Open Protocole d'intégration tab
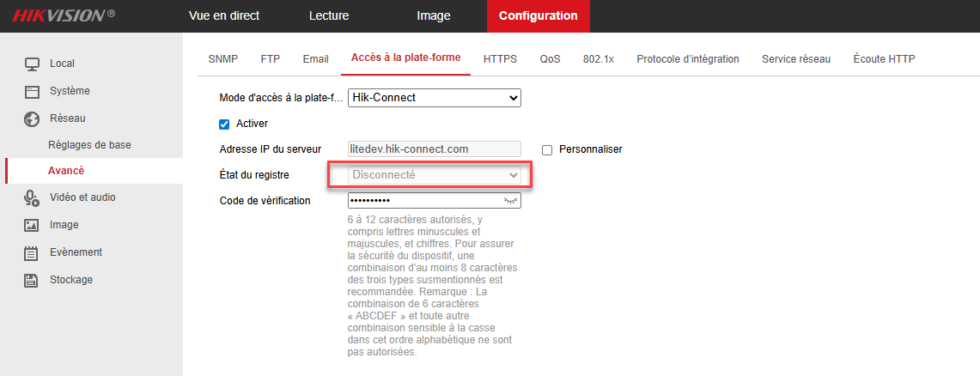 coord(688,59)
